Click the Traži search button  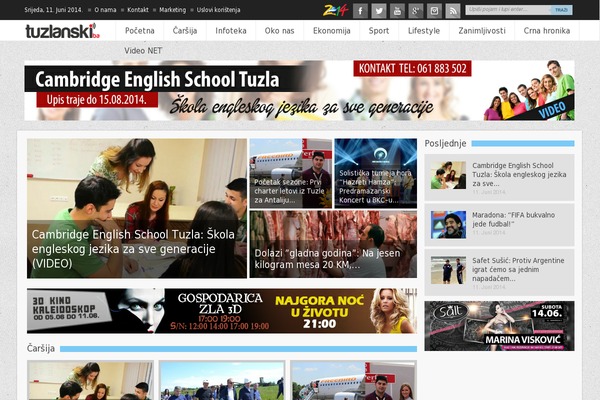561,10
